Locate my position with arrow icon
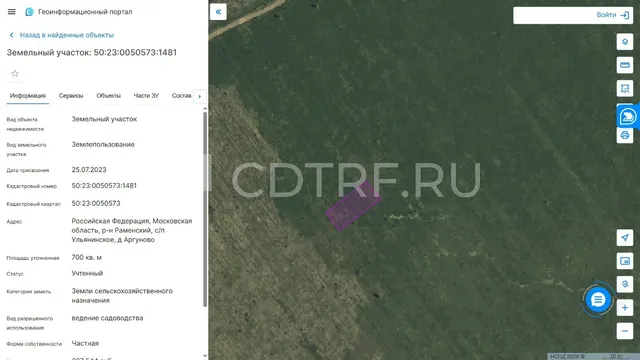640x360 pixels. (x=624, y=238)
